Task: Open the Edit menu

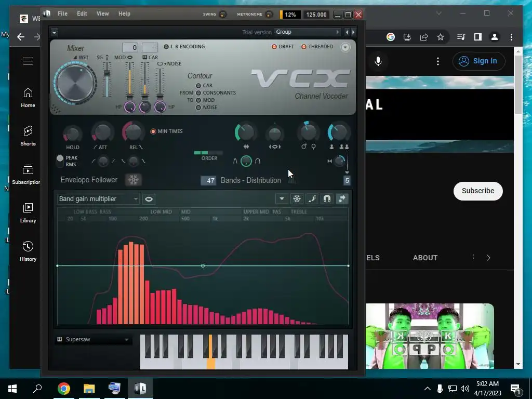Action: click(x=82, y=14)
